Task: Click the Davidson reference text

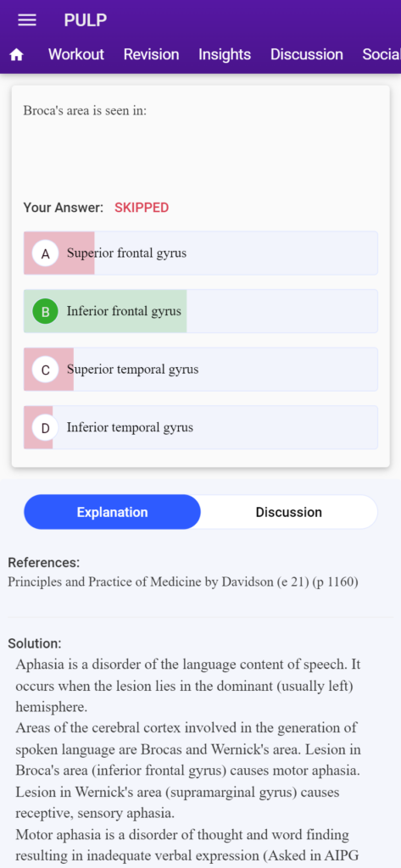Action: point(183,582)
